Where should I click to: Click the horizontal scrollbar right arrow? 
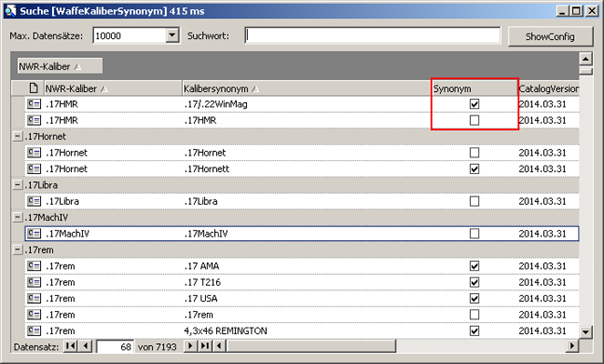(x=572, y=347)
